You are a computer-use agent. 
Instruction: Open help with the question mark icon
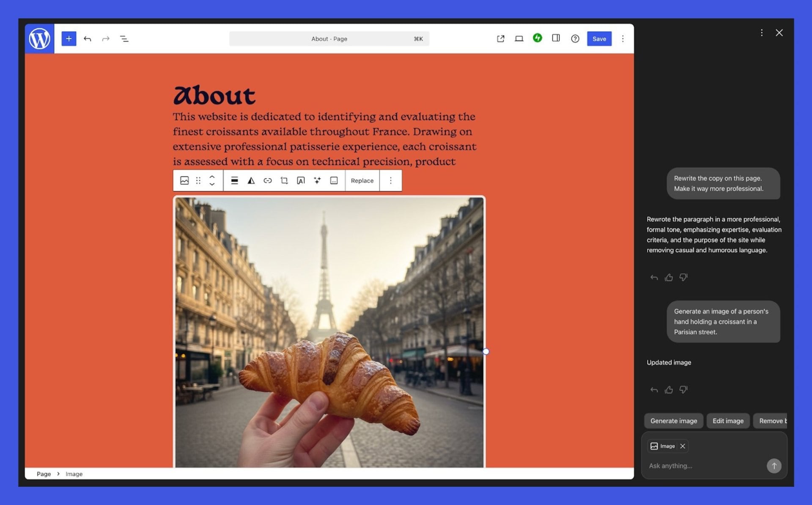pyautogui.click(x=575, y=39)
